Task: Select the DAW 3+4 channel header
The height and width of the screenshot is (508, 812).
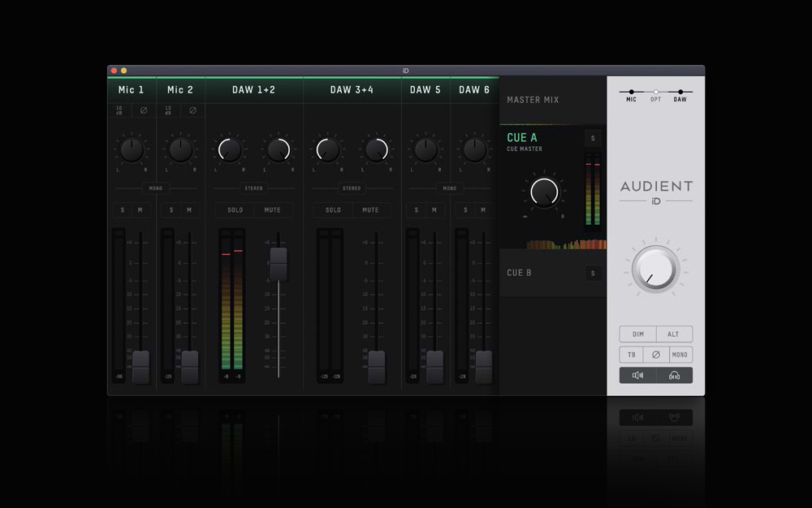Action: click(352, 90)
